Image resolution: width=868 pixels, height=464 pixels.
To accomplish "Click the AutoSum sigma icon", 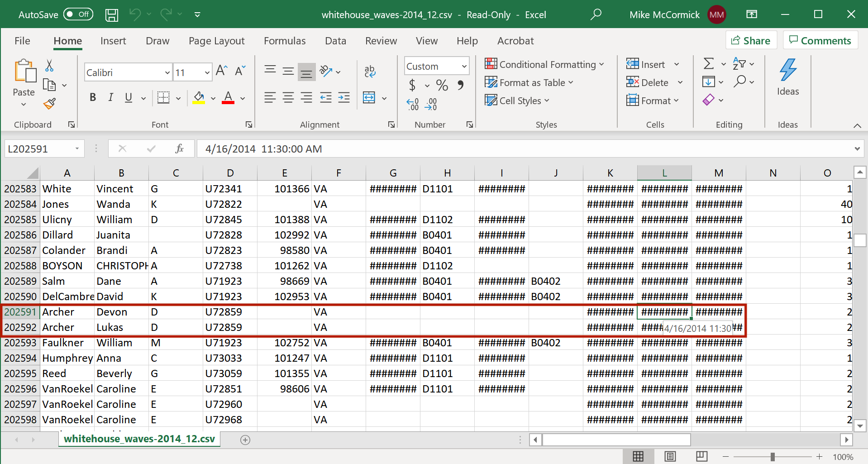I will (x=709, y=64).
